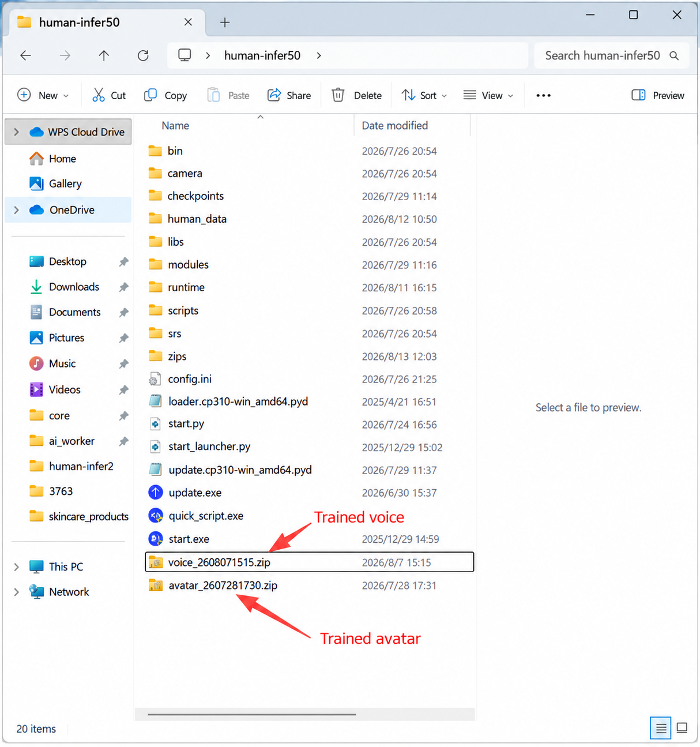
Task: Expand the WPS Cloud Drive node
Action: click(x=16, y=132)
